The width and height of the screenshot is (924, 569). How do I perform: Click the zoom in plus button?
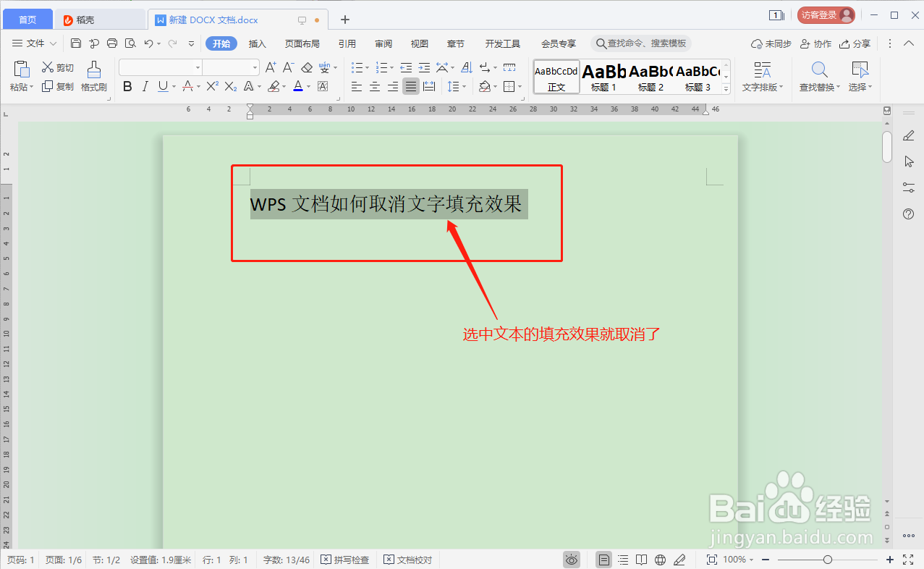(890, 560)
